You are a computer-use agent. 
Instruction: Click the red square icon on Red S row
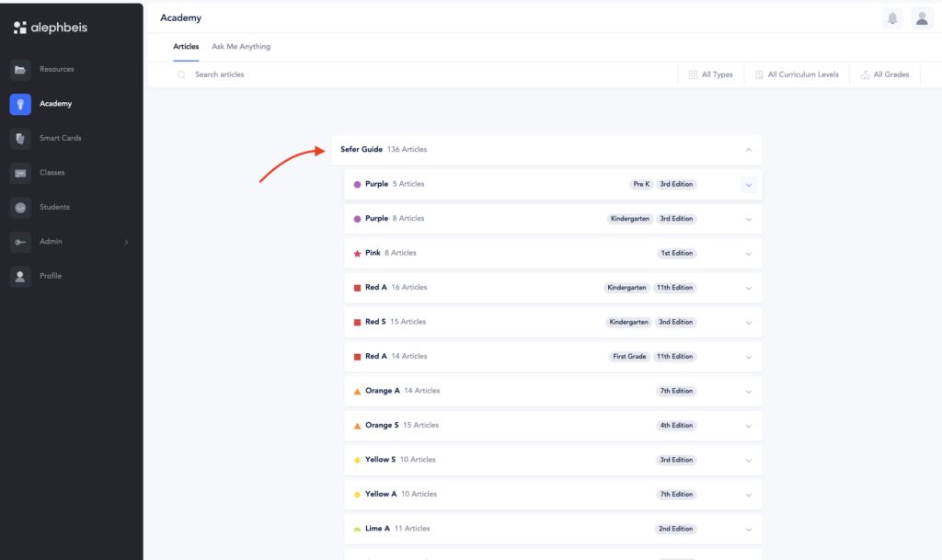coord(357,323)
